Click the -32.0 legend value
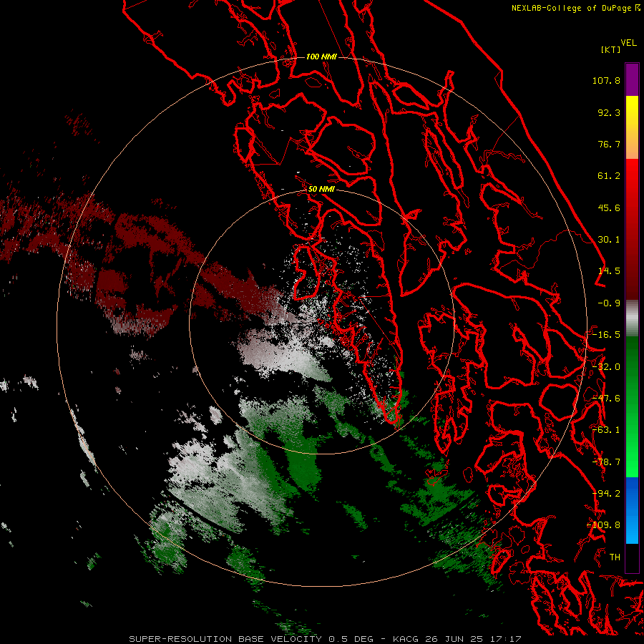The image size is (644, 644). 606,367
